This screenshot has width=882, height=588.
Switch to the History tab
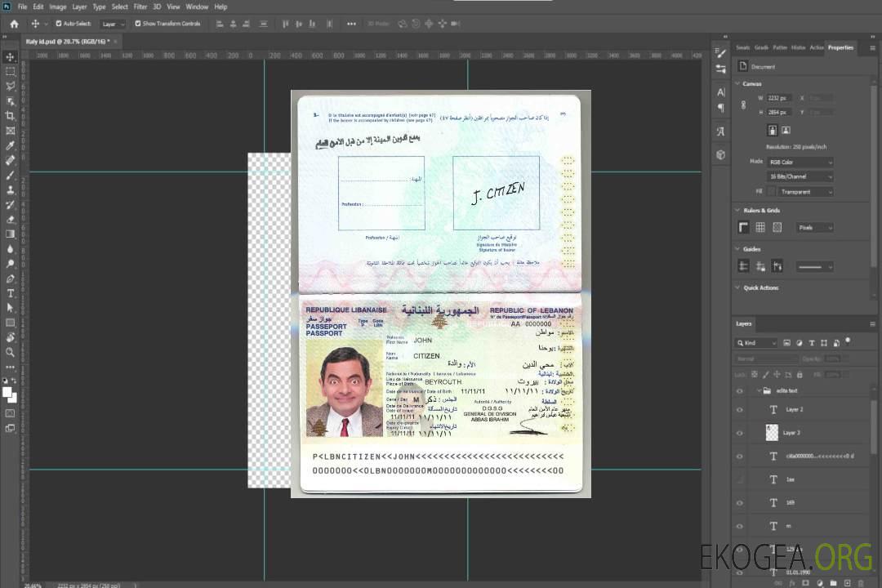click(798, 48)
